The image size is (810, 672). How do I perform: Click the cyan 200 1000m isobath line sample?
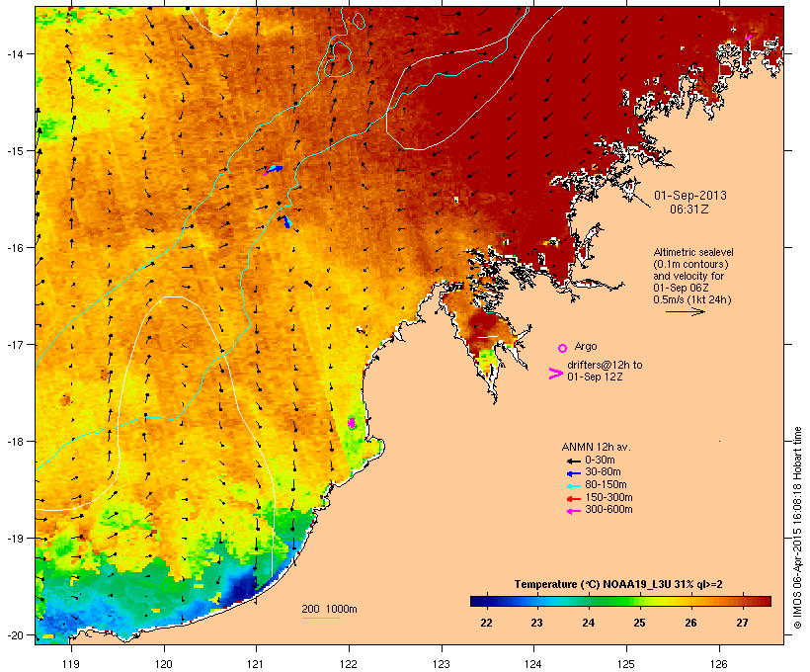click(321, 618)
